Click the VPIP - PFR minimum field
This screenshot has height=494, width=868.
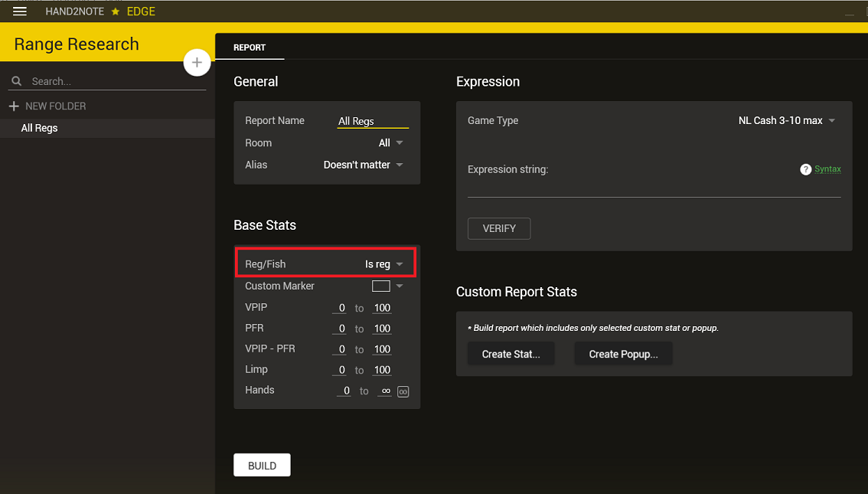pos(339,349)
